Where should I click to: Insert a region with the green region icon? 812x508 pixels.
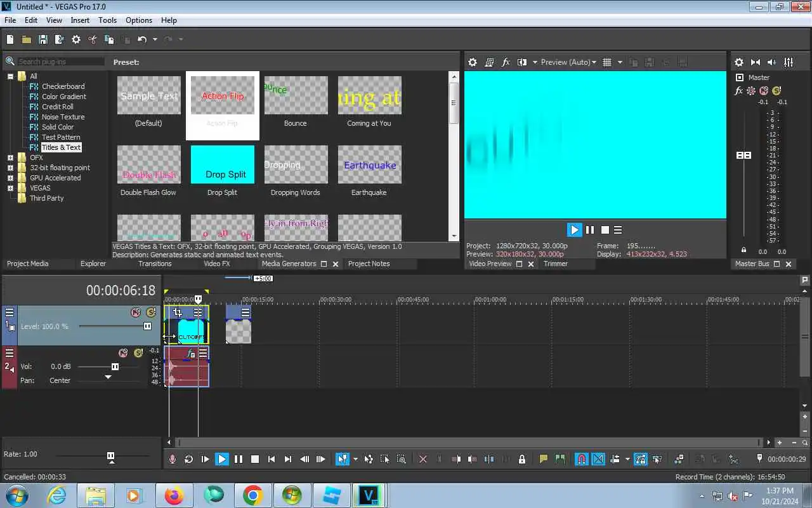[x=560, y=459]
